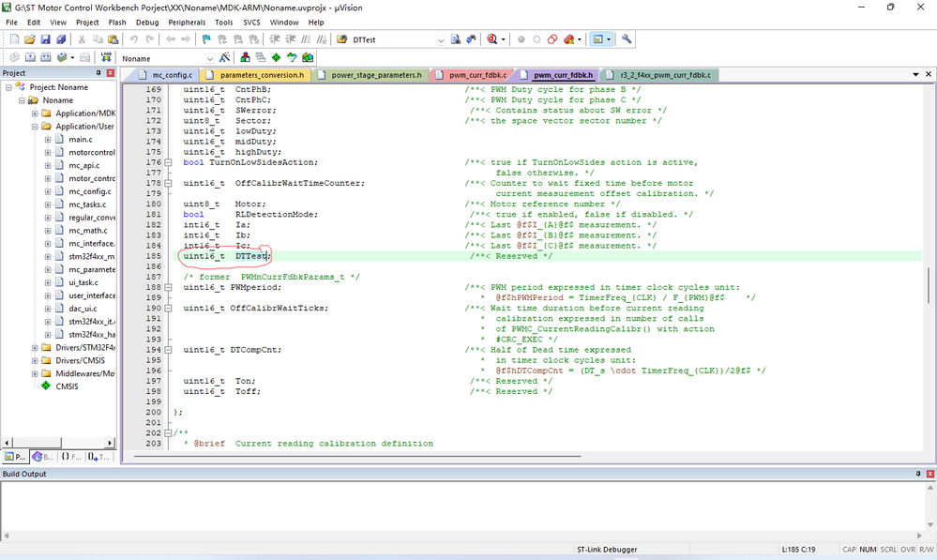
Task: Click the Kill All Breakpoints icon
Action: (569, 39)
